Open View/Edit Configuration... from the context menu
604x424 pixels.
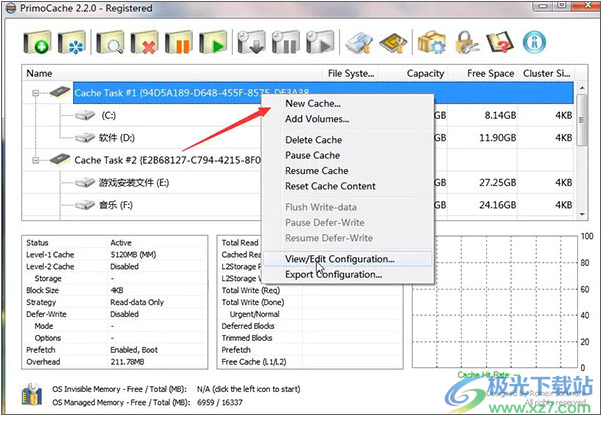(348, 259)
